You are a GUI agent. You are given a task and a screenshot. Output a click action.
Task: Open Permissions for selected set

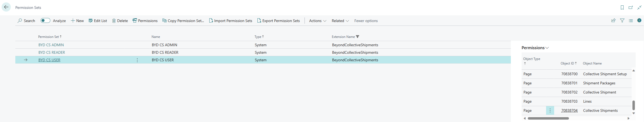pyautogui.click(x=145, y=21)
